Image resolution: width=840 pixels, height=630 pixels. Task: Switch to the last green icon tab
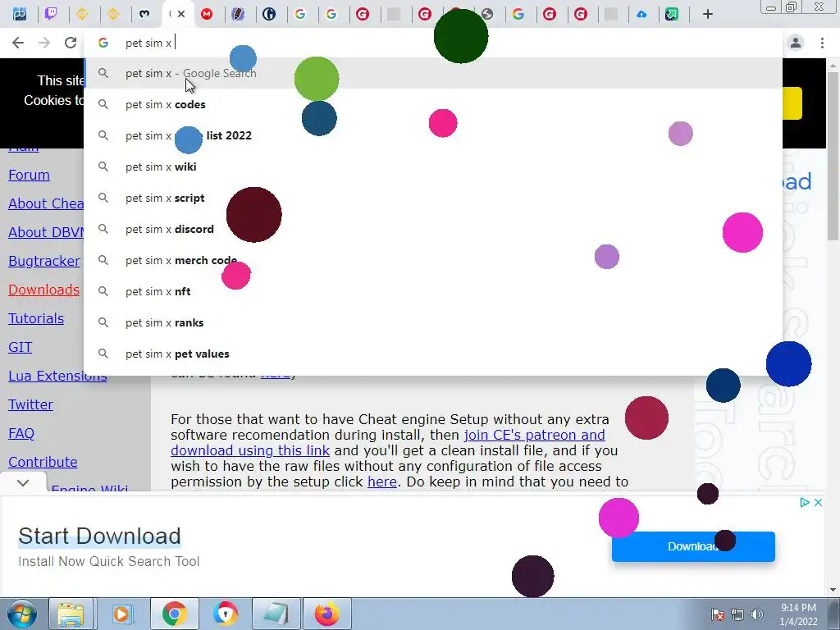pyautogui.click(x=672, y=15)
